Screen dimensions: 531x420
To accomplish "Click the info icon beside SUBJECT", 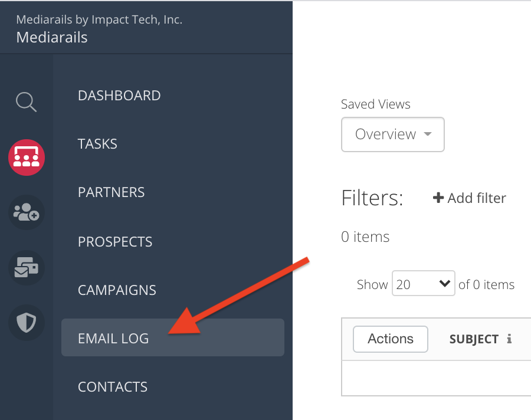I will 509,339.
